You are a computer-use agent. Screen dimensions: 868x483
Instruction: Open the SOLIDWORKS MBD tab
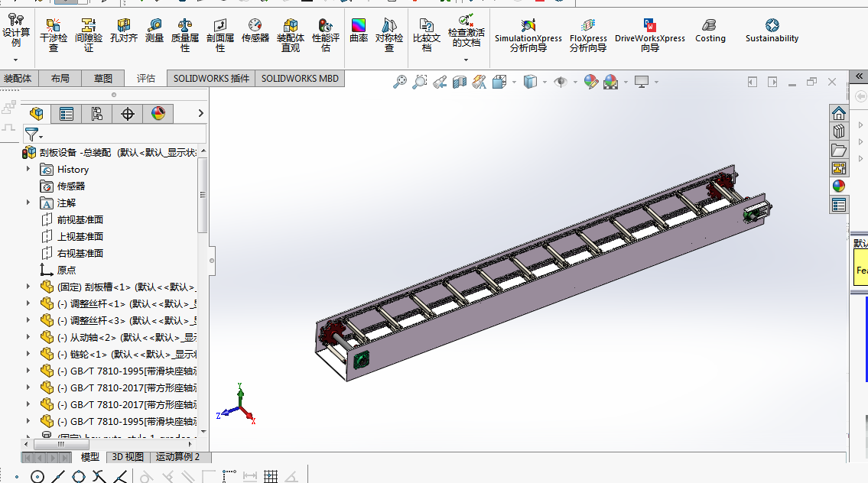pos(300,79)
